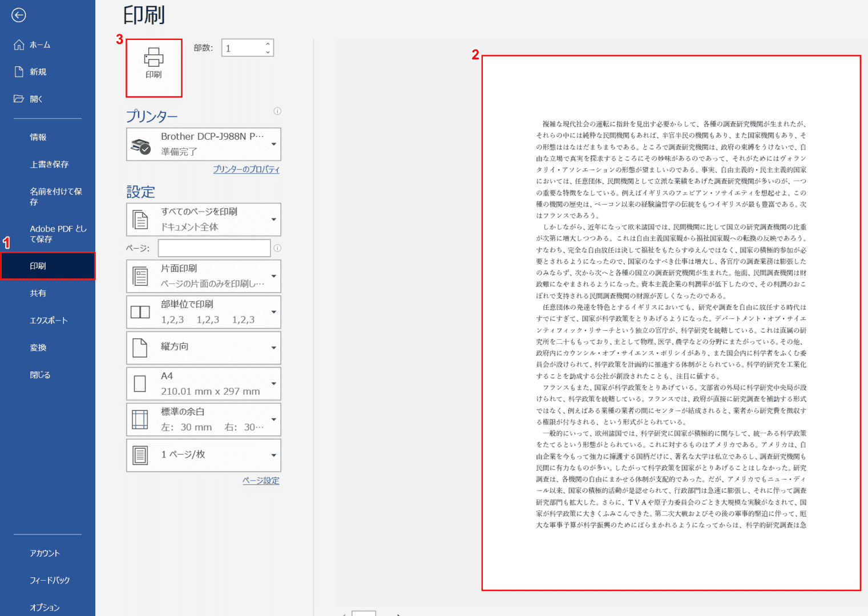Click the Brother printer status icon
This screenshot has width=868, height=616.
tap(140, 145)
